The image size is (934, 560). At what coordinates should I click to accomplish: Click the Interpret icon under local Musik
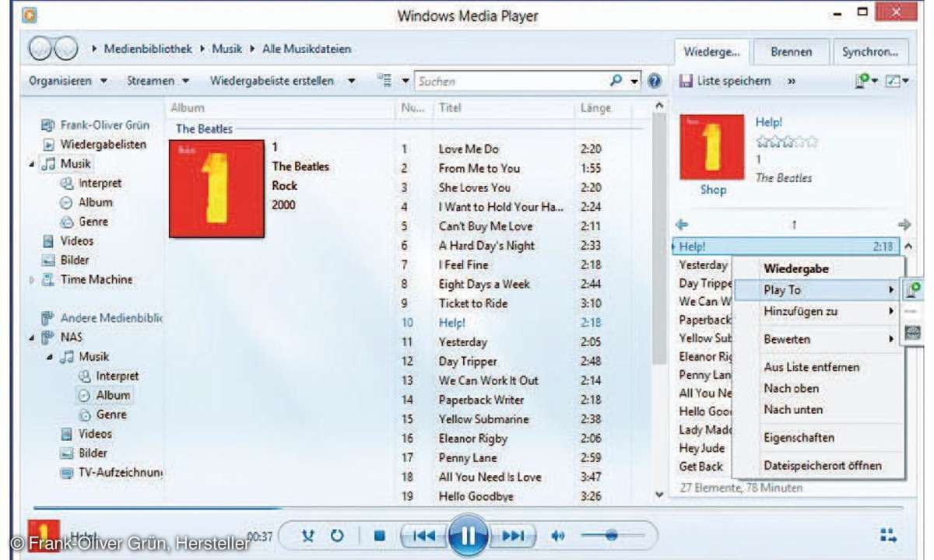pos(66,184)
